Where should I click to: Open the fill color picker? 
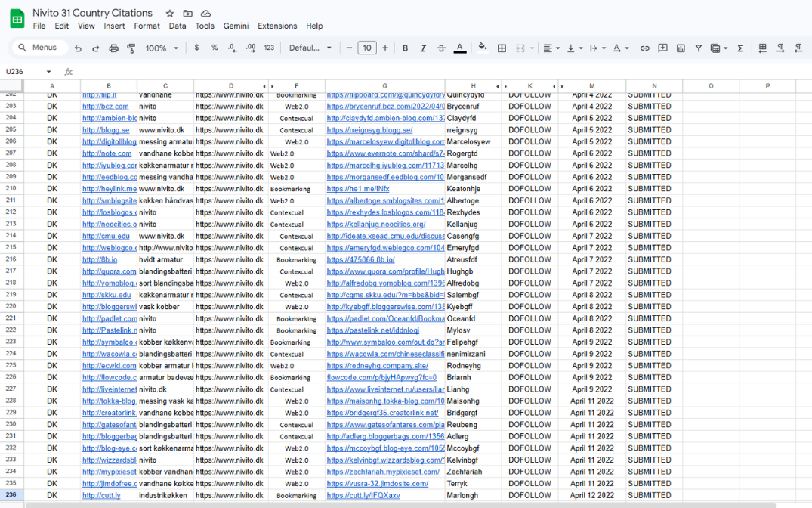pyautogui.click(x=483, y=48)
